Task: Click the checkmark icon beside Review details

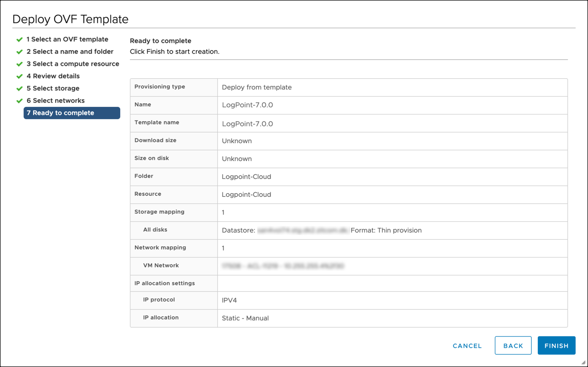Action: click(x=19, y=76)
